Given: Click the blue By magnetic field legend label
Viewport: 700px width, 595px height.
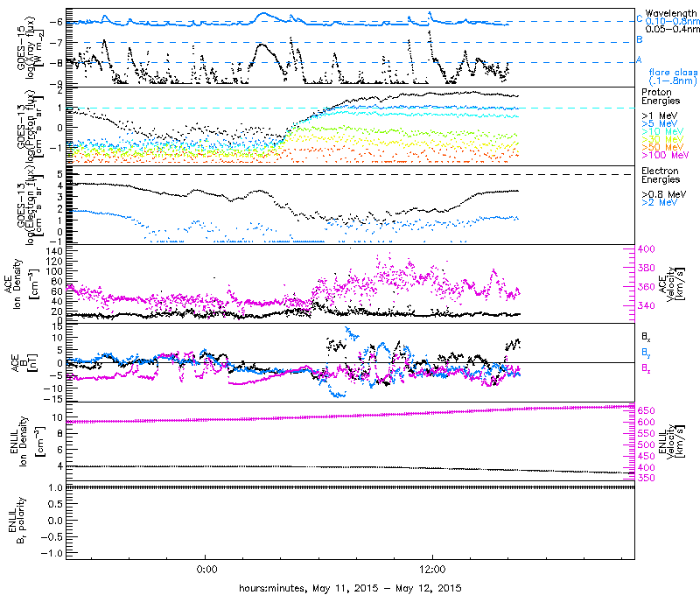Looking at the screenshot, I should click(646, 353).
